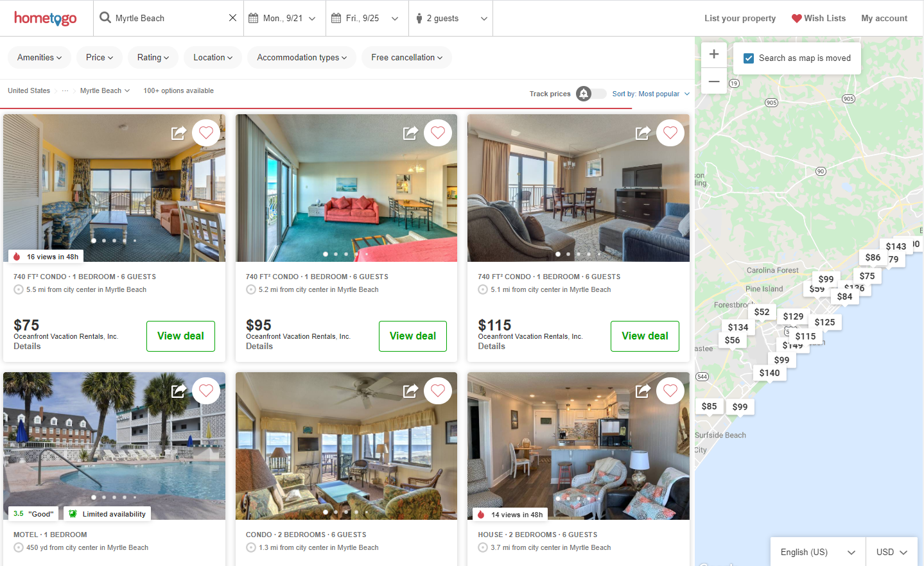Open Details link under $75 listing
Viewport: 924px width, 566px height.
click(27, 346)
